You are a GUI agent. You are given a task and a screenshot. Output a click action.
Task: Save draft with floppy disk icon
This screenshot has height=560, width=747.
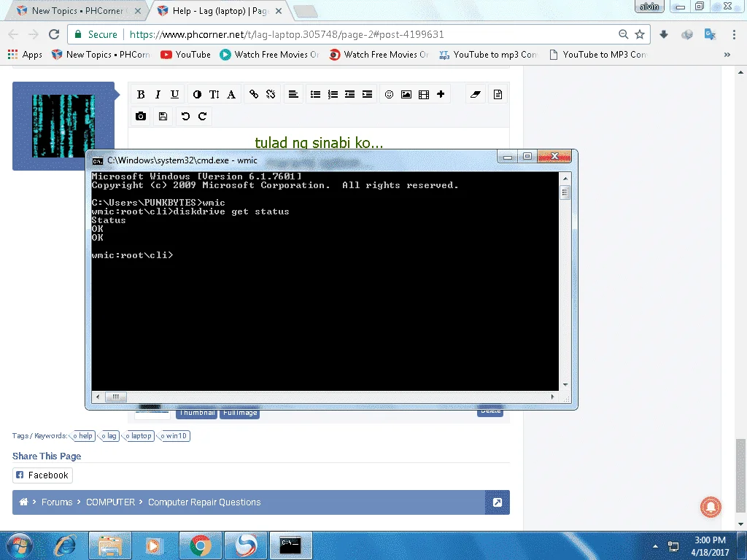pos(163,116)
